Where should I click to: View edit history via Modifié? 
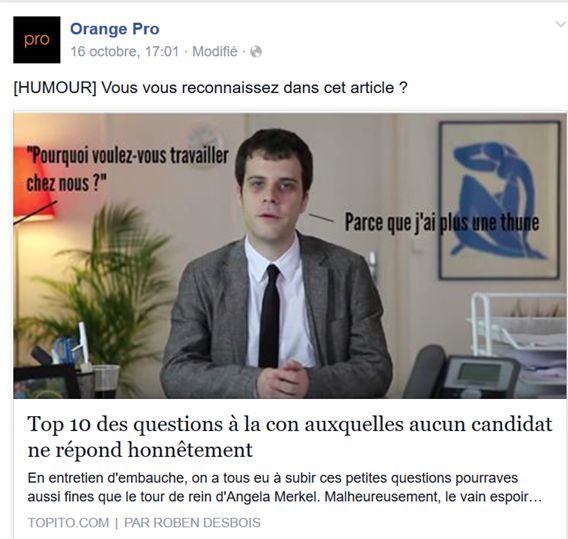point(215,52)
